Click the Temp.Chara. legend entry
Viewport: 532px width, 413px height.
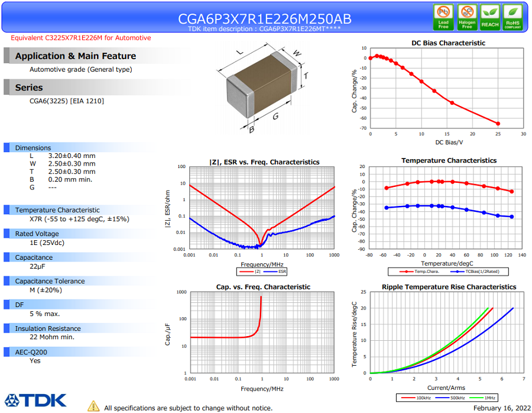[x=420, y=272]
